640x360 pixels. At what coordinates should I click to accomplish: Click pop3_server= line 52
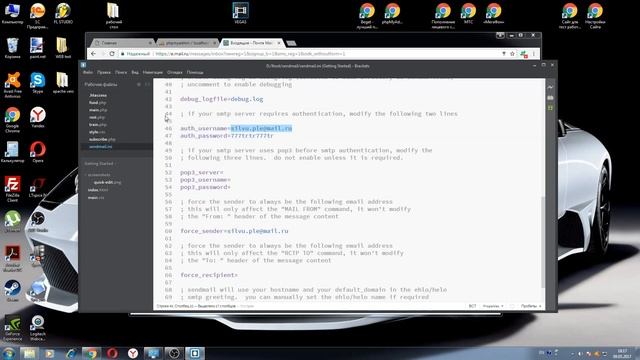point(202,172)
